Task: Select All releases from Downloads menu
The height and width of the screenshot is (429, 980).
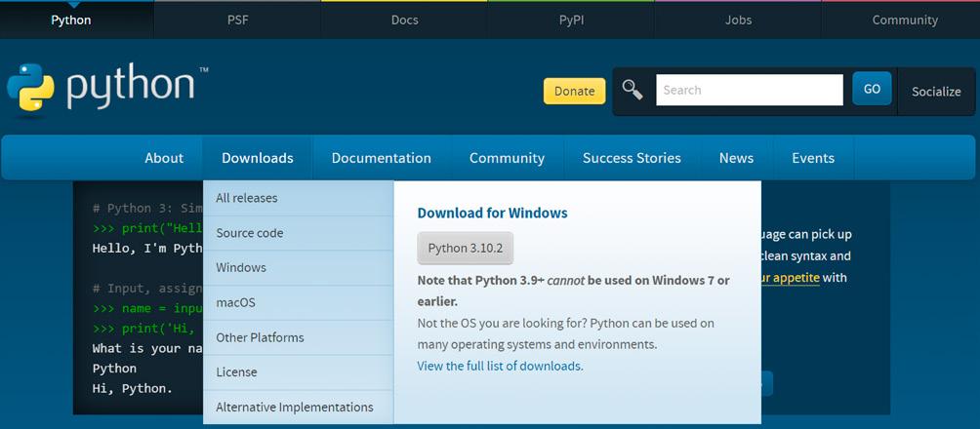Action: pos(247,198)
